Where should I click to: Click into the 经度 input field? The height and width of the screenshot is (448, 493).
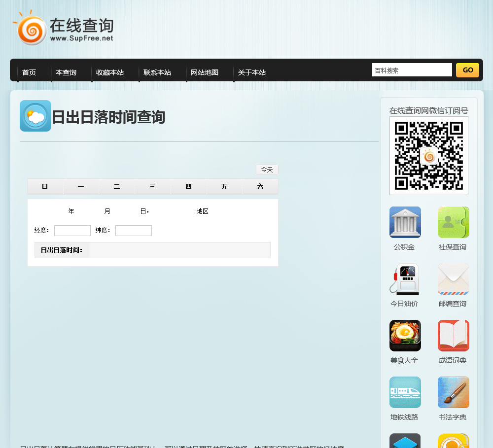72,231
